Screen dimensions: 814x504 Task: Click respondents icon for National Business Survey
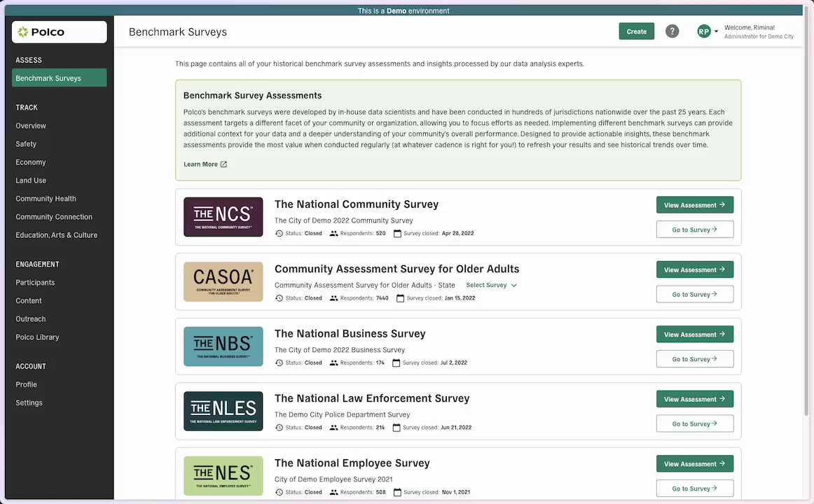[x=334, y=363]
